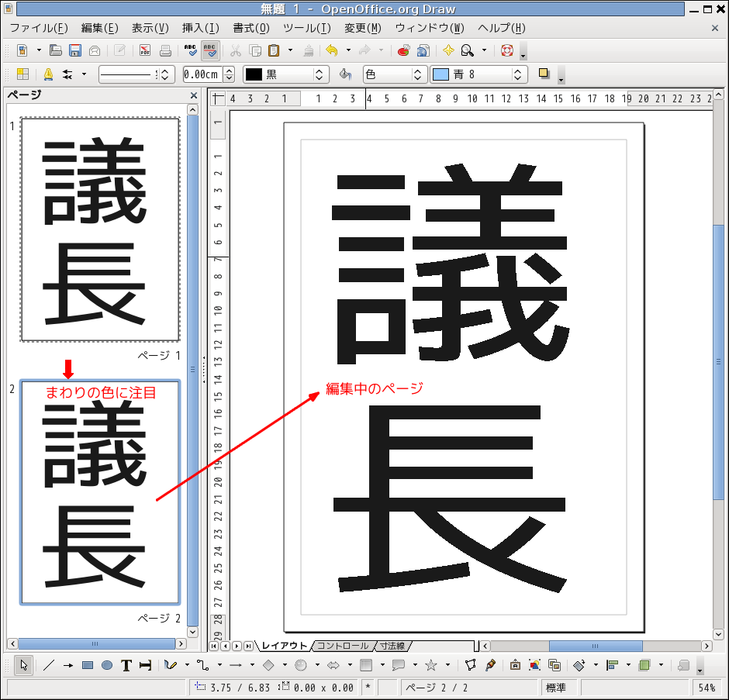Select the Rectangle tool
The image size is (729, 700).
tap(88, 665)
